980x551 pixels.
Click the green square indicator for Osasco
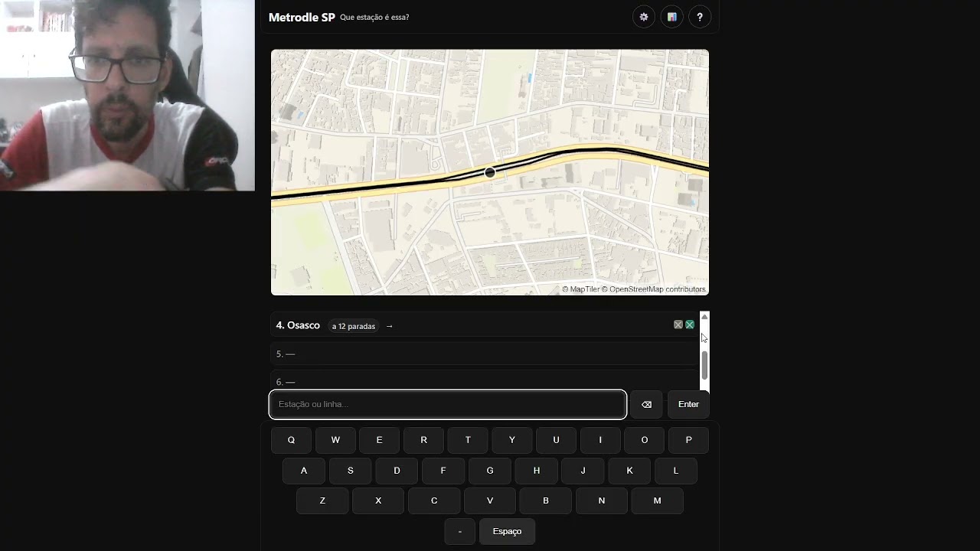click(x=690, y=325)
